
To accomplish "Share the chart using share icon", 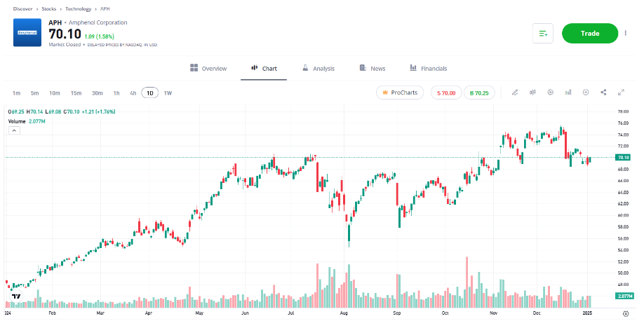I will point(603,93).
